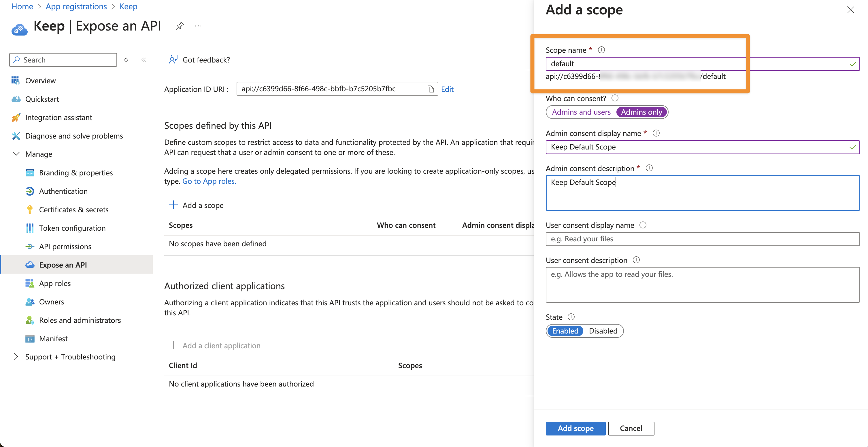This screenshot has width=868, height=447.
Task: Expand Support + Troubleshooting section
Action: click(x=16, y=357)
